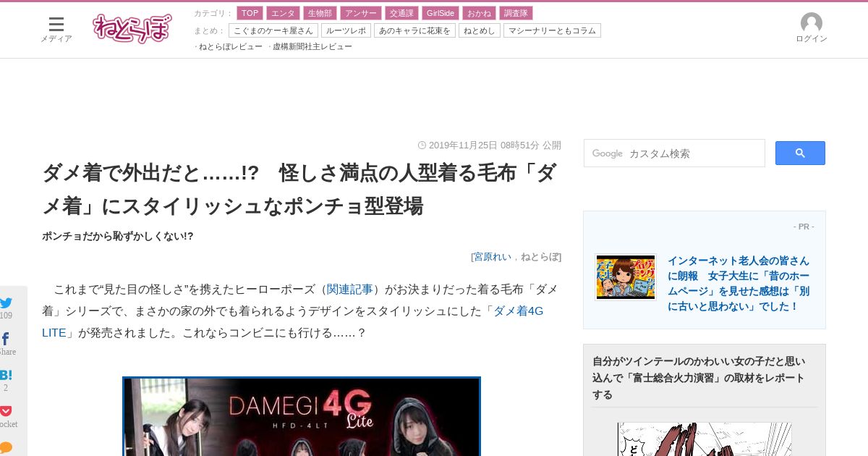Open the ねとらぼレビュー link
The image size is (868, 456).
tap(230, 46)
